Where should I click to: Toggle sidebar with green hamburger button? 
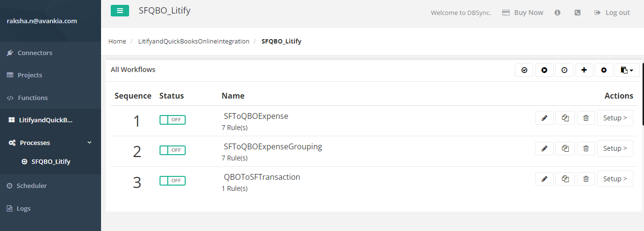120,11
